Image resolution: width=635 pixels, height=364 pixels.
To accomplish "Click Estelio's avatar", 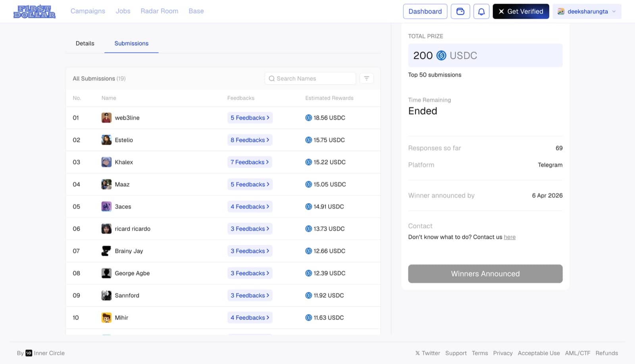I will click(x=106, y=140).
